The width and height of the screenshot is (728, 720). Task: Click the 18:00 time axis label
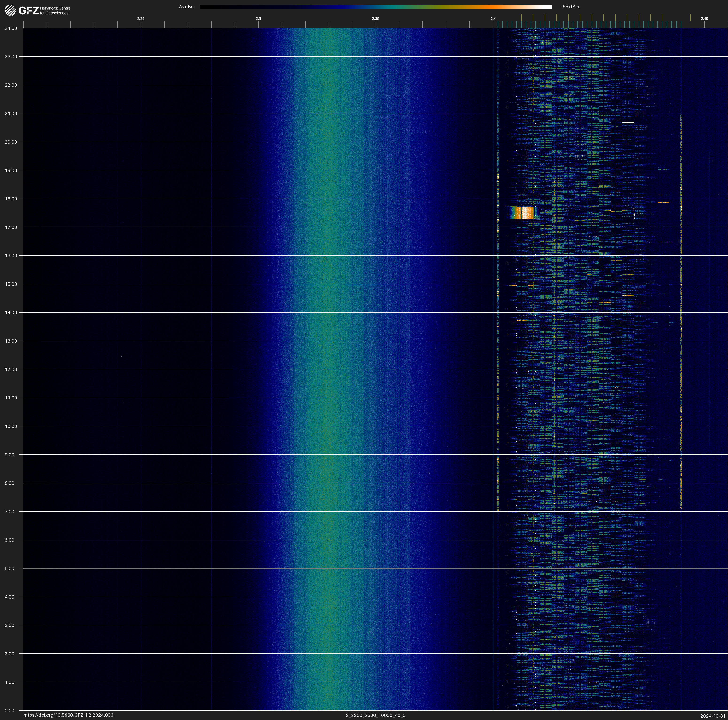(11, 199)
